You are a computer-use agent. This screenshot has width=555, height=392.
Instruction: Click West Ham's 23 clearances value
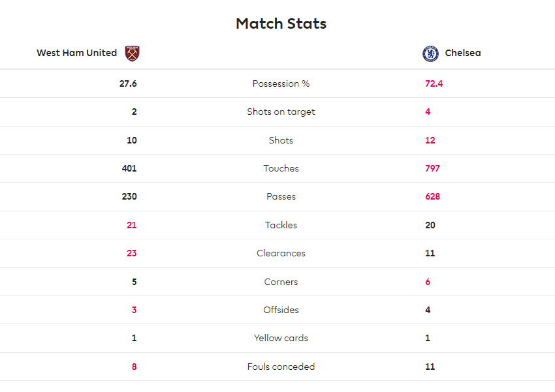[132, 254]
